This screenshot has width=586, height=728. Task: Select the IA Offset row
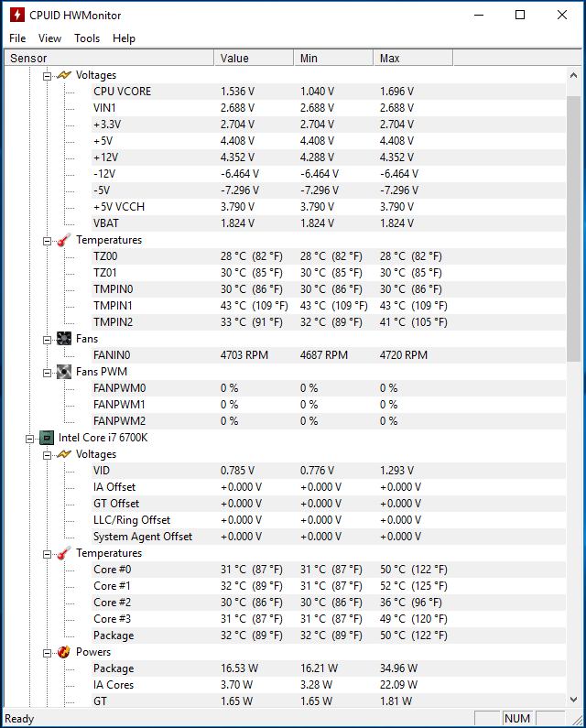329,487
